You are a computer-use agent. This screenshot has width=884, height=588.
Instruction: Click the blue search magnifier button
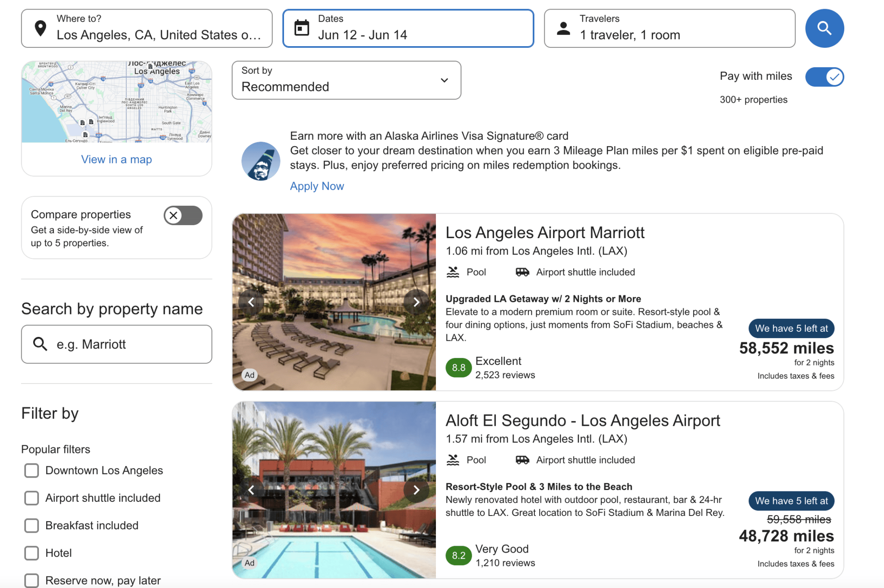tap(824, 28)
